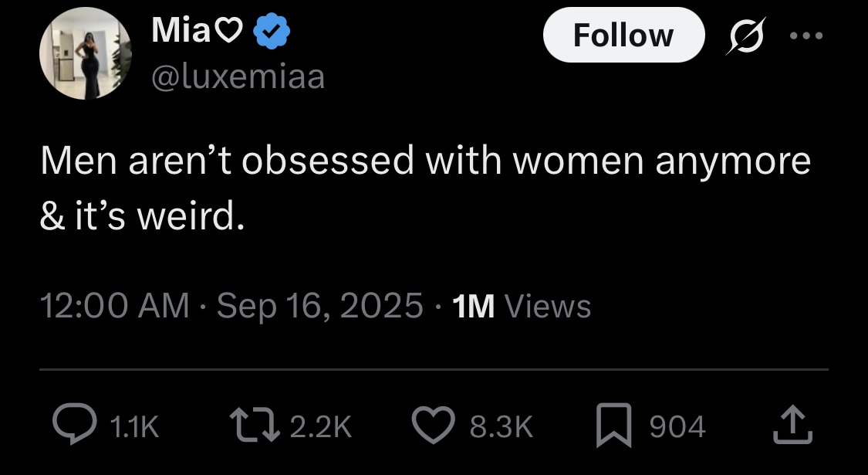Click the tweet text about men
Screen dimensions: 868x475
[x=424, y=188]
